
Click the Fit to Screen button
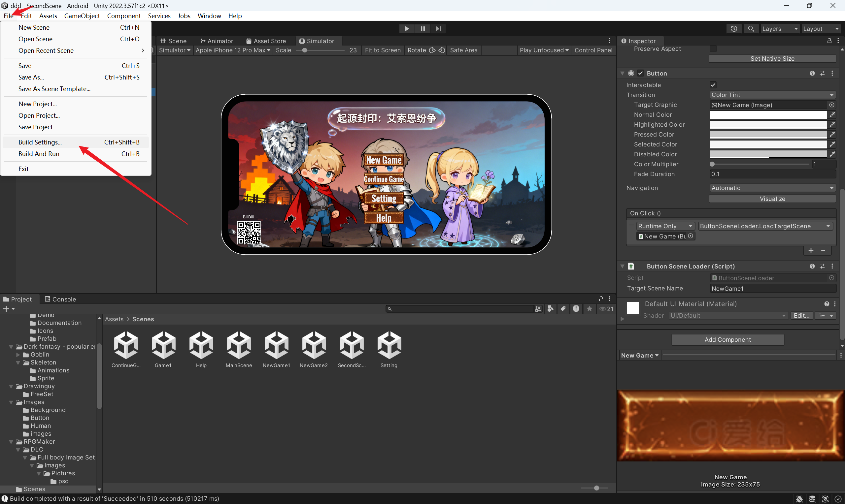coord(383,50)
